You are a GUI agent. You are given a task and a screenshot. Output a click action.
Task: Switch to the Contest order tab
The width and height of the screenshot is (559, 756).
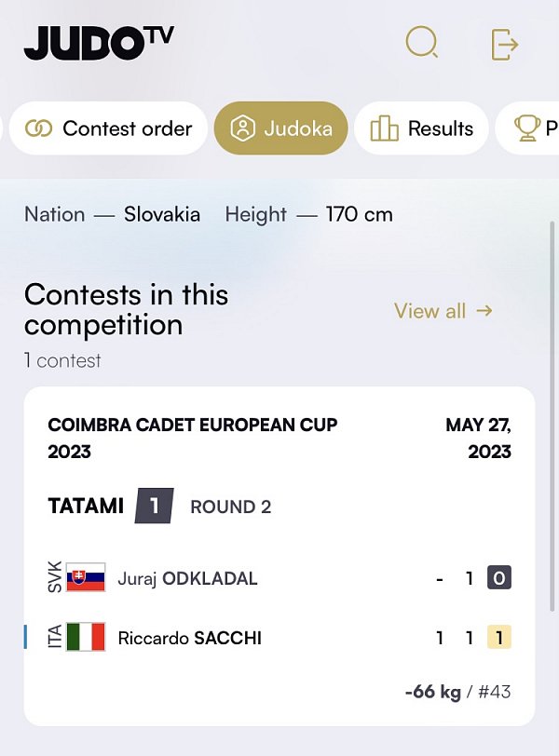pos(108,128)
